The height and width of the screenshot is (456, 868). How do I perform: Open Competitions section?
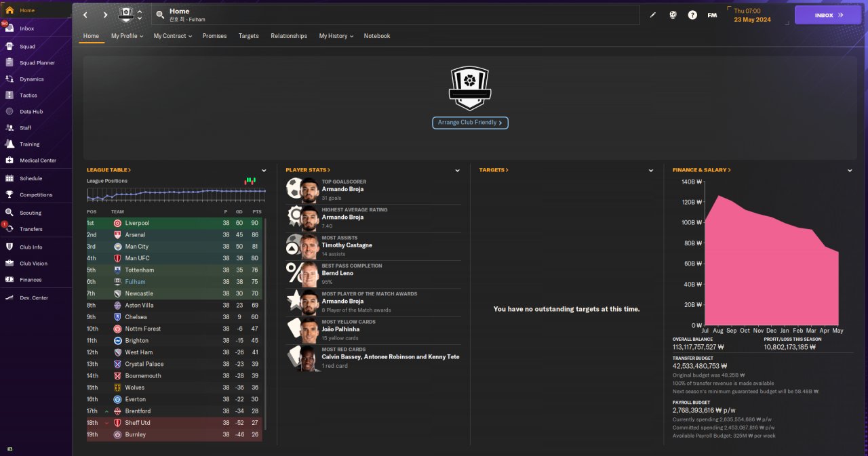click(x=35, y=195)
